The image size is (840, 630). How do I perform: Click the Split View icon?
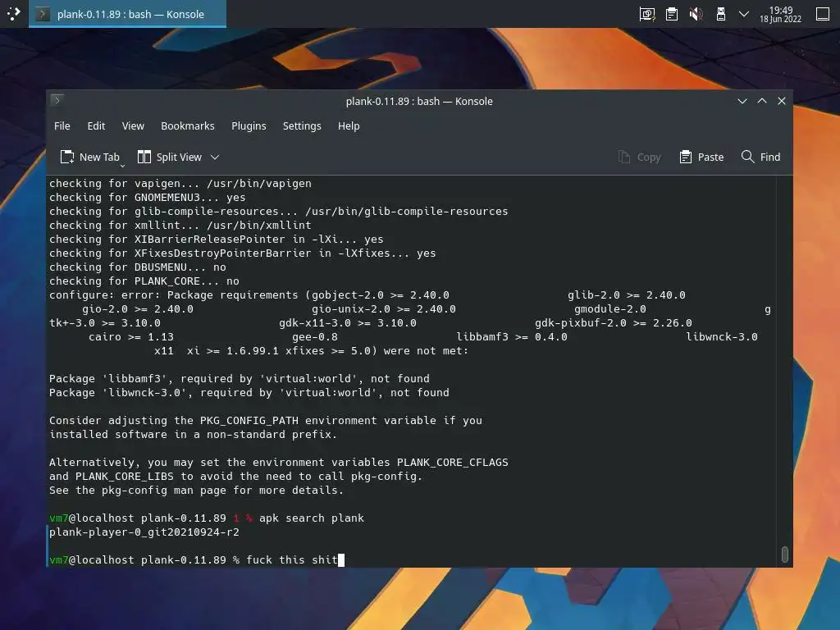(x=144, y=157)
